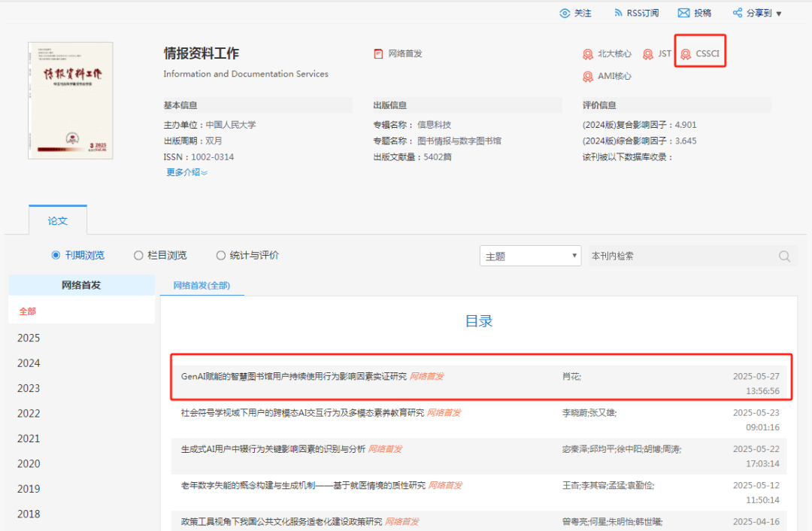The width and height of the screenshot is (812, 531).
Task: Click the search magnifier icon in 本刊内检索
Action: (784, 256)
